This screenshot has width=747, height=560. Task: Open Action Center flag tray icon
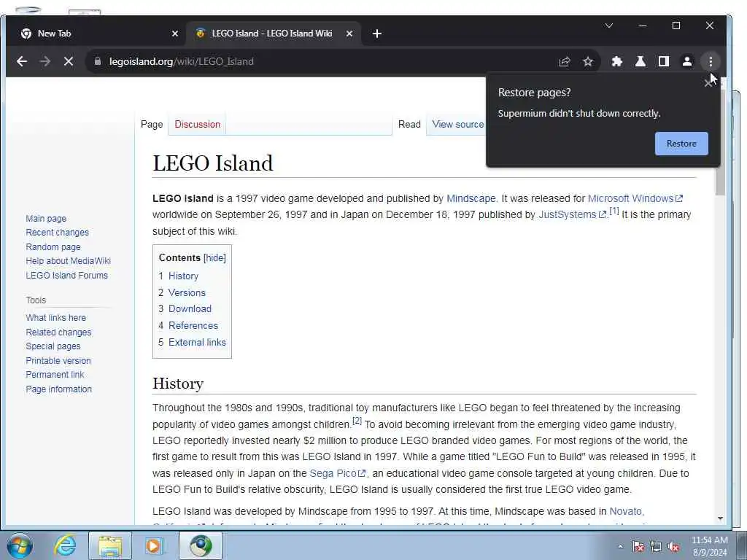[638, 547]
